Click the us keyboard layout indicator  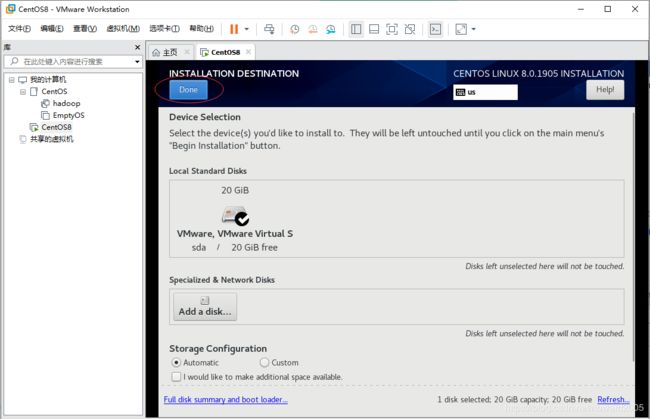[x=485, y=92]
